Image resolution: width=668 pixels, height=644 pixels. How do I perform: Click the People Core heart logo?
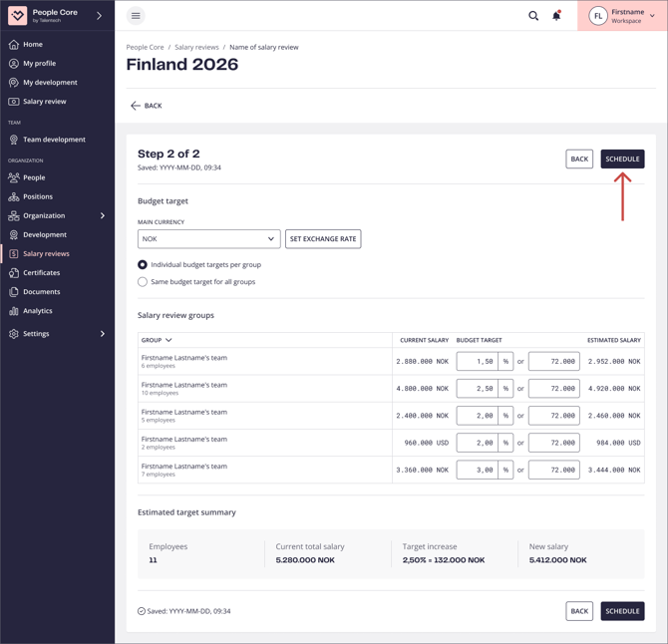pos(17,15)
